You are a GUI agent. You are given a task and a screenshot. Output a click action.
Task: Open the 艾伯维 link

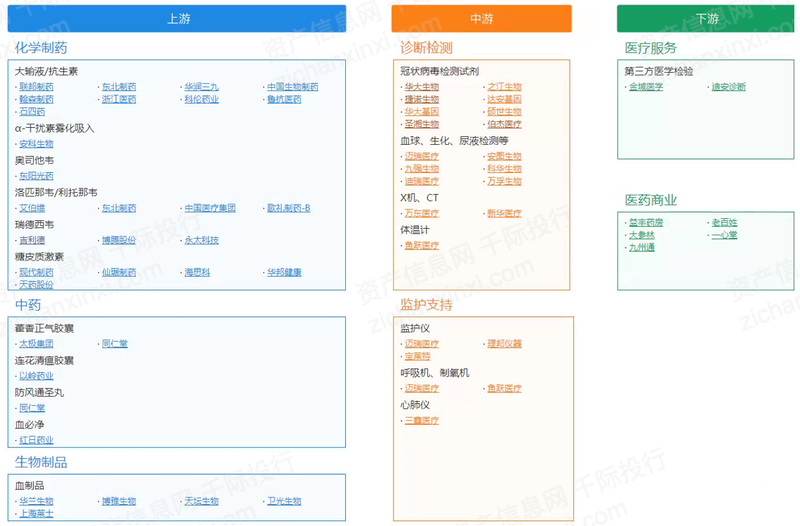pyautogui.click(x=32, y=208)
